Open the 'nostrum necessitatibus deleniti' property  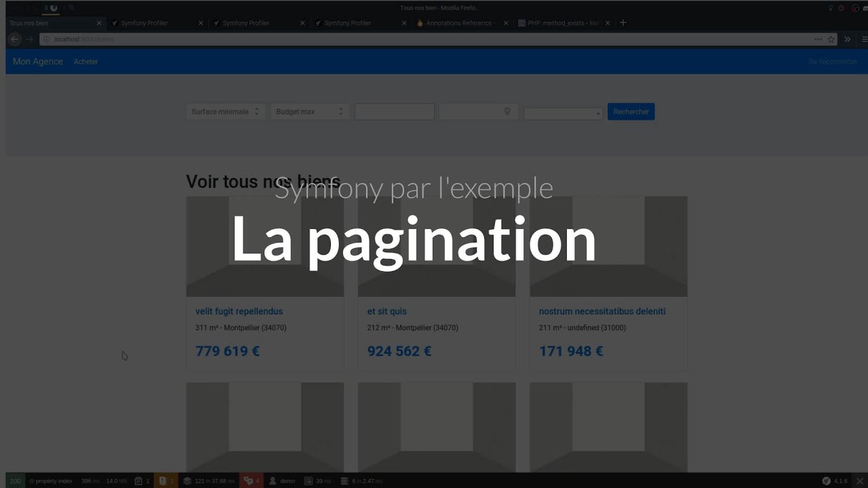pyautogui.click(x=602, y=312)
